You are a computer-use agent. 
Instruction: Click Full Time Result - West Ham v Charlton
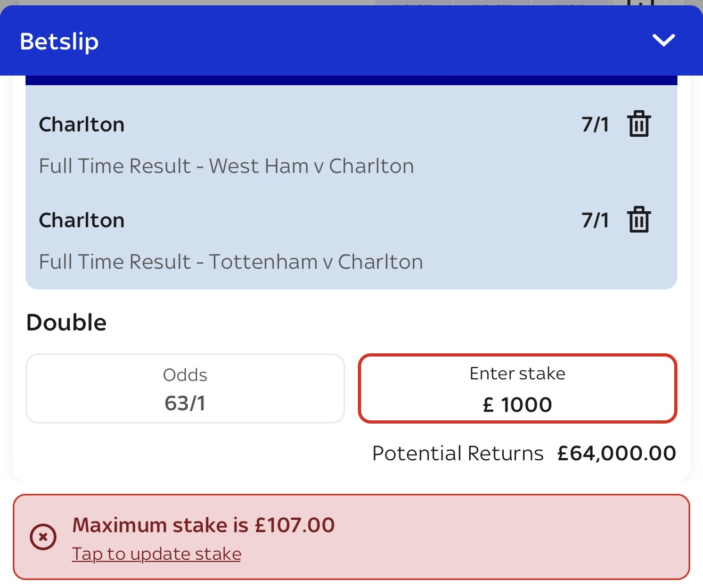(x=226, y=166)
